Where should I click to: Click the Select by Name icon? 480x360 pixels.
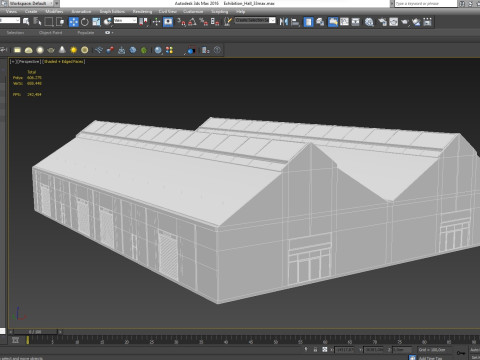click(37, 22)
